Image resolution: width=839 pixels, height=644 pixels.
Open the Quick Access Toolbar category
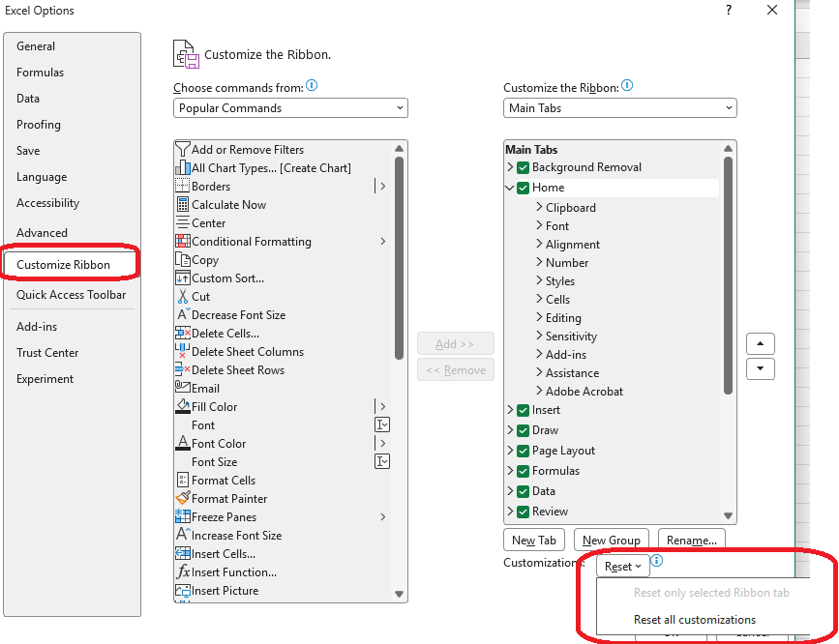[72, 295]
